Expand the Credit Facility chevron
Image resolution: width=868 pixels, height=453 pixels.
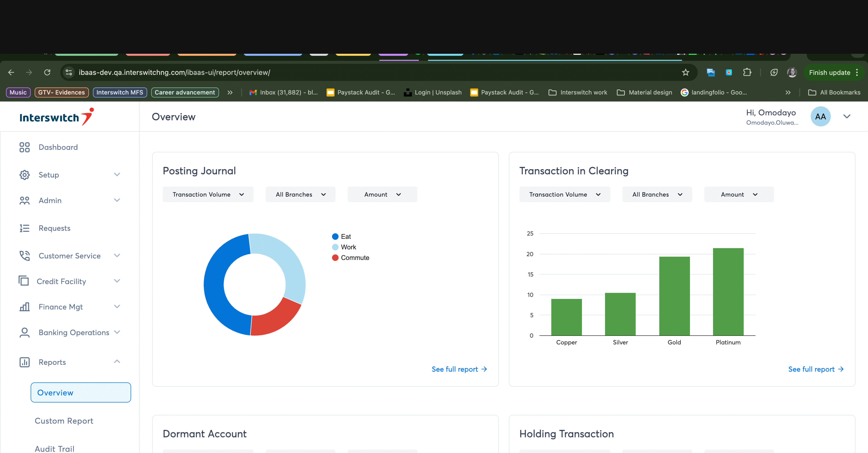click(x=117, y=281)
